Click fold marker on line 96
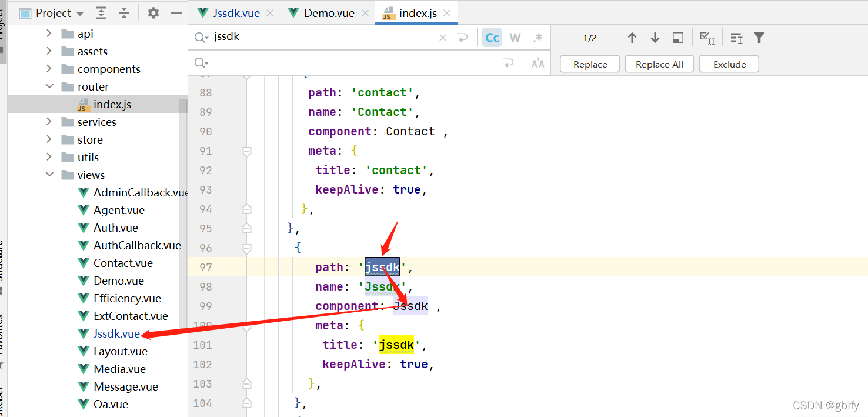The height and width of the screenshot is (417, 868). [x=247, y=248]
